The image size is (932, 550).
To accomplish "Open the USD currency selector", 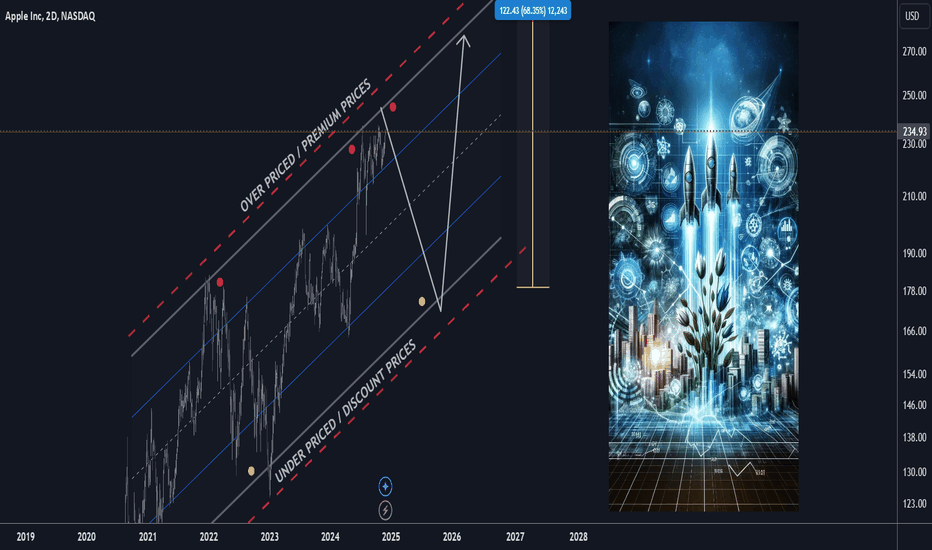I will point(912,16).
